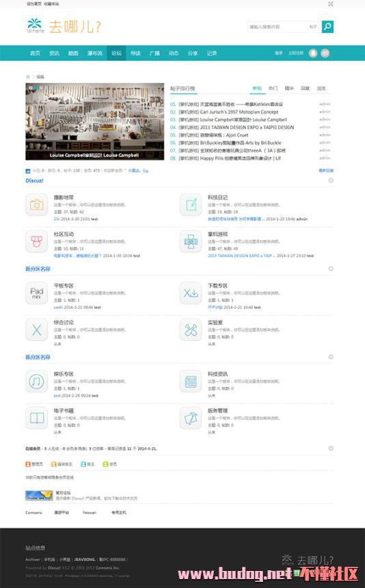Collapse the Discuz! forum section
Image resolution: width=365 pixels, height=588 pixels.
click(331, 181)
